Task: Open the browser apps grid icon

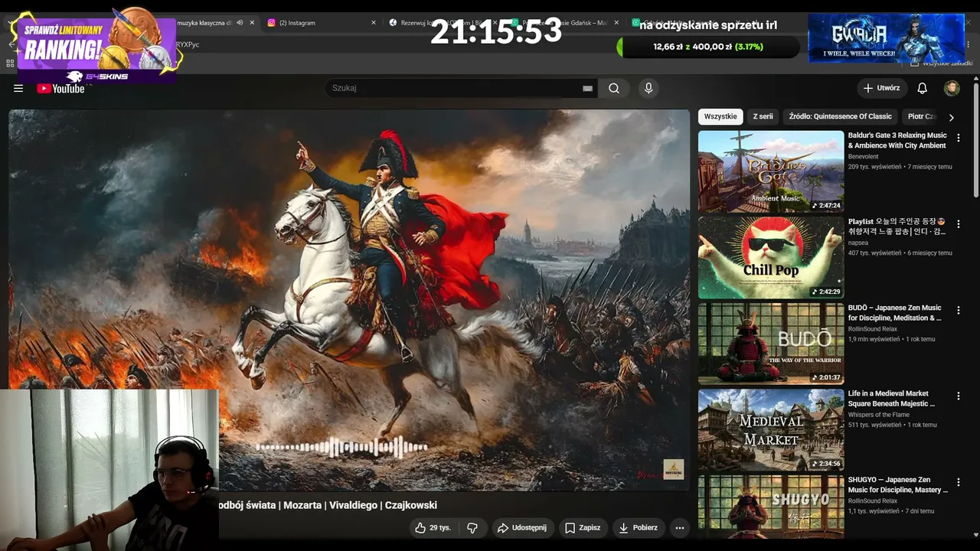Action: click(10, 64)
